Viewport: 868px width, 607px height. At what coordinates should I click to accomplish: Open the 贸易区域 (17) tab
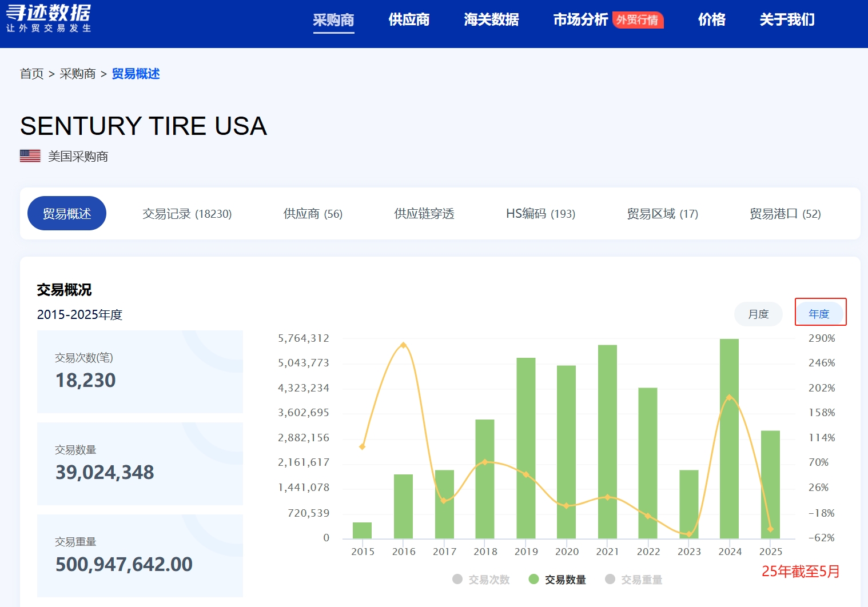(662, 214)
